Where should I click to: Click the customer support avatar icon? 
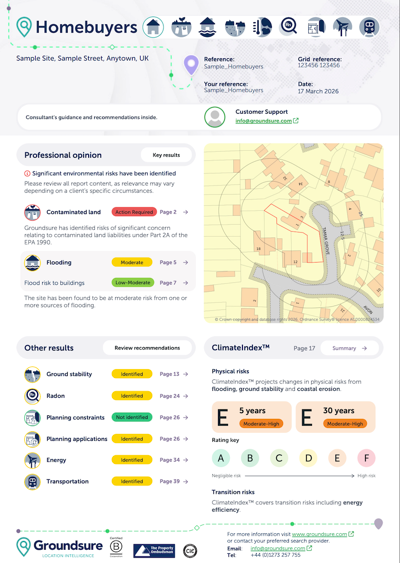(215, 117)
